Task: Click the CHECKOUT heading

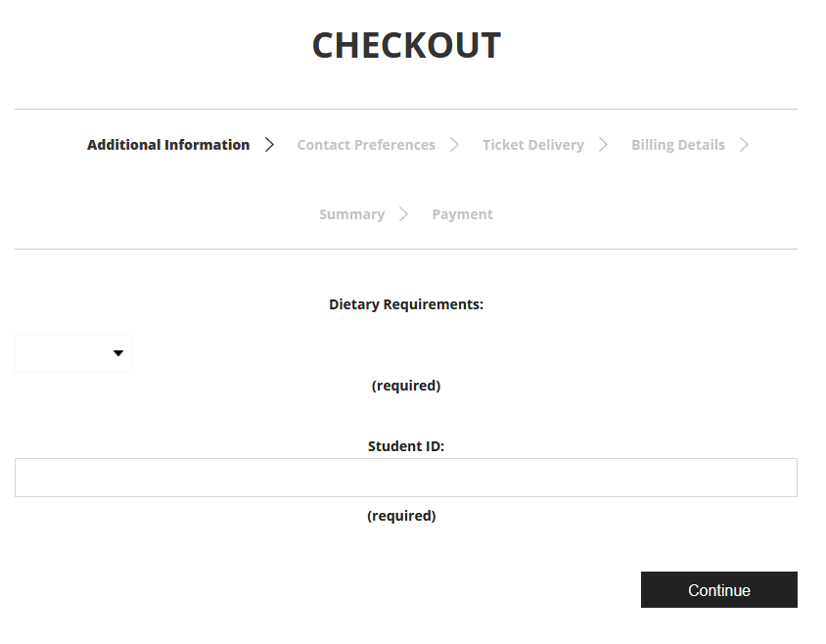Action: pyautogui.click(x=406, y=45)
